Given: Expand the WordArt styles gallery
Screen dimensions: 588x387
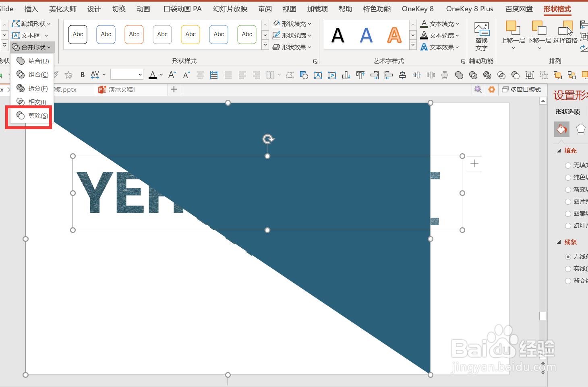Looking at the screenshot, I should click(413, 45).
